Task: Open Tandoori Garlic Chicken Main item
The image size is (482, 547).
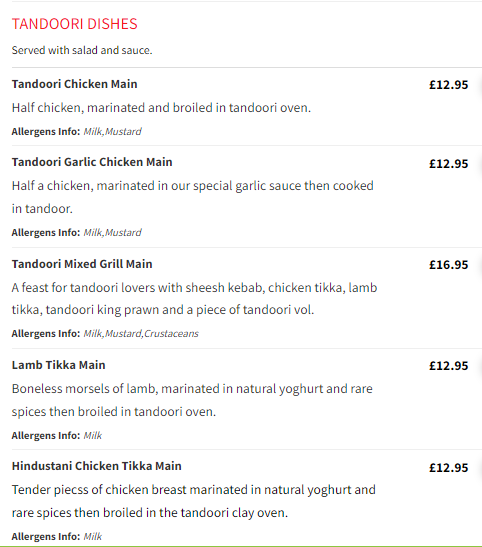Action: (x=92, y=162)
